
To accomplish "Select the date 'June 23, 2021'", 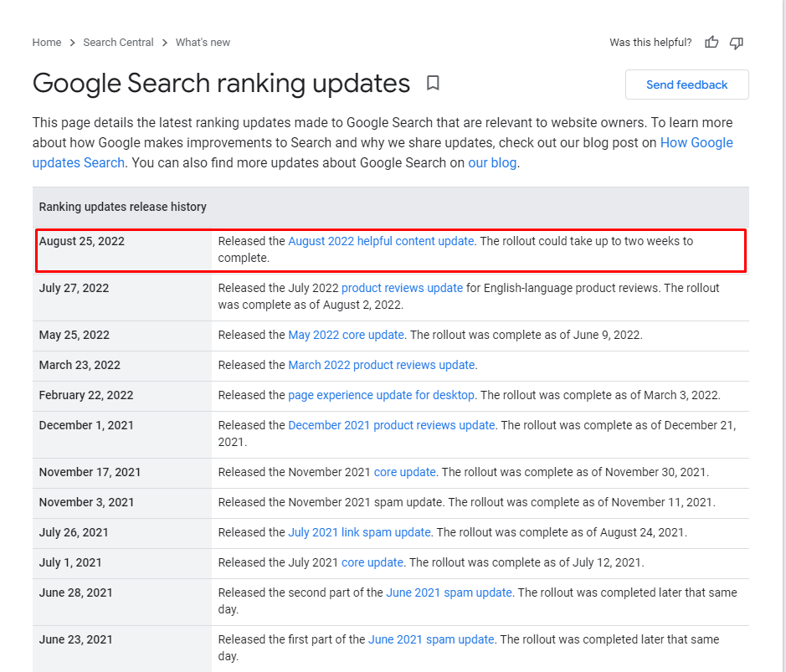I will click(x=75, y=639).
